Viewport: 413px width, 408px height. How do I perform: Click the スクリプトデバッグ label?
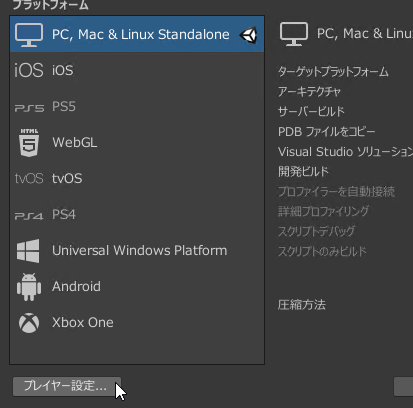point(317,231)
